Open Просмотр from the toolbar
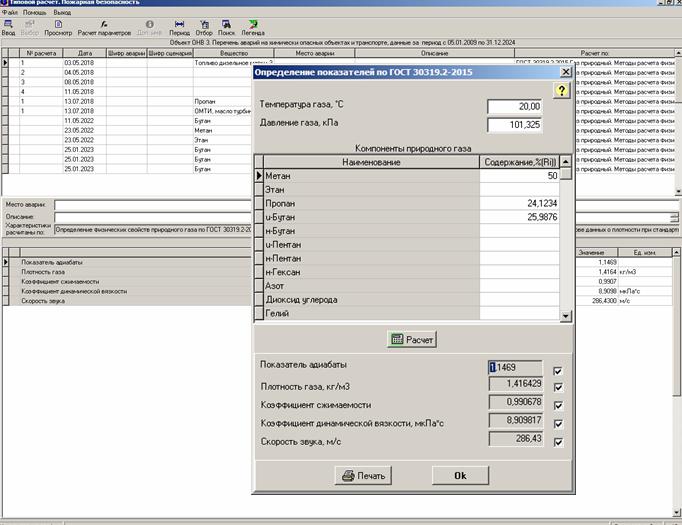 58,27
